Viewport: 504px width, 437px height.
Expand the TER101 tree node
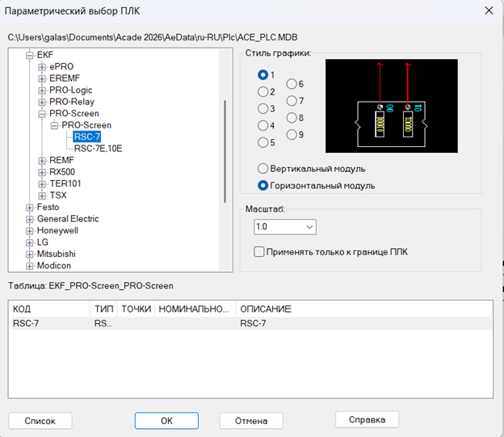click(x=42, y=184)
